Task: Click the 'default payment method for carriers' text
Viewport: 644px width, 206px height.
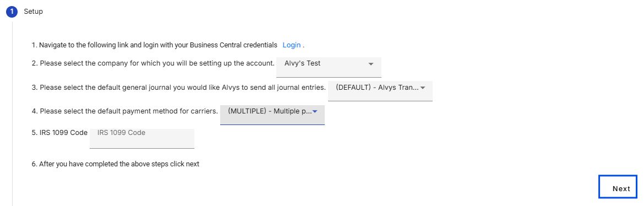Action: pos(125,111)
